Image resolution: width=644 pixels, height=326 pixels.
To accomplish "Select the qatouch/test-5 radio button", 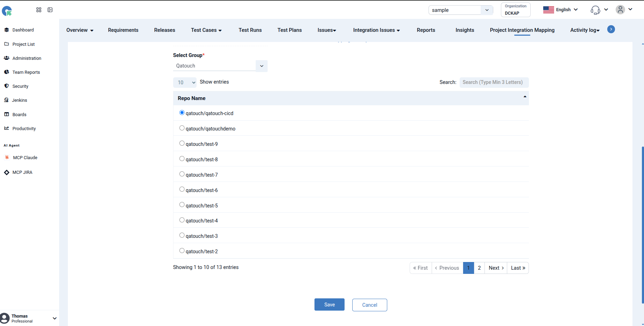I will click(x=182, y=205).
